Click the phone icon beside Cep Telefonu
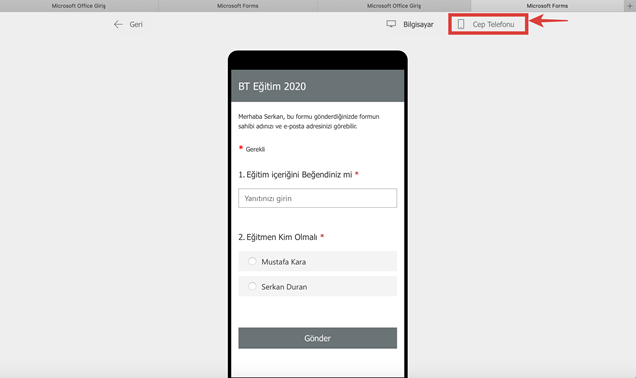This screenshot has height=378, width=636. point(461,24)
